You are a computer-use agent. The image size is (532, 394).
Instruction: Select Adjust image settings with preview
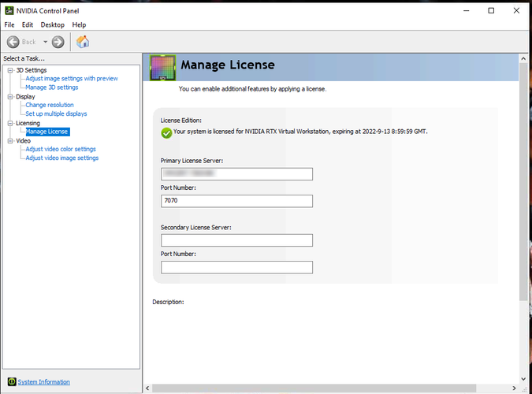click(72, 79)
